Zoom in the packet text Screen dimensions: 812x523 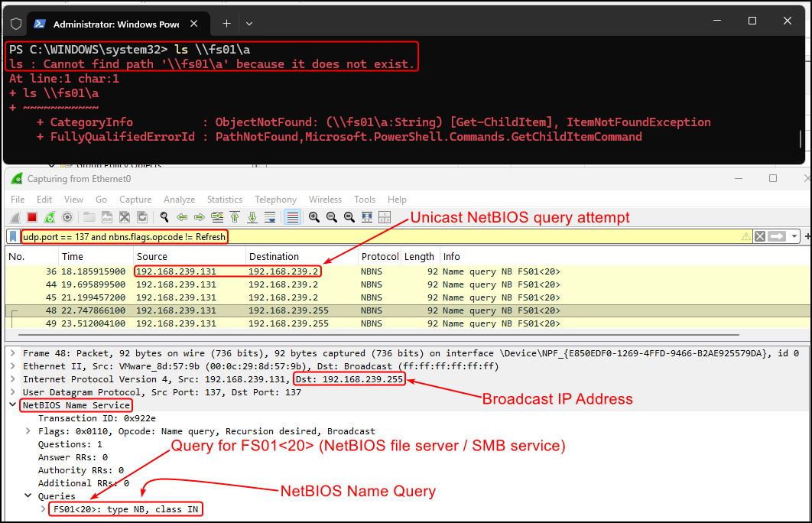pos(313,217)
